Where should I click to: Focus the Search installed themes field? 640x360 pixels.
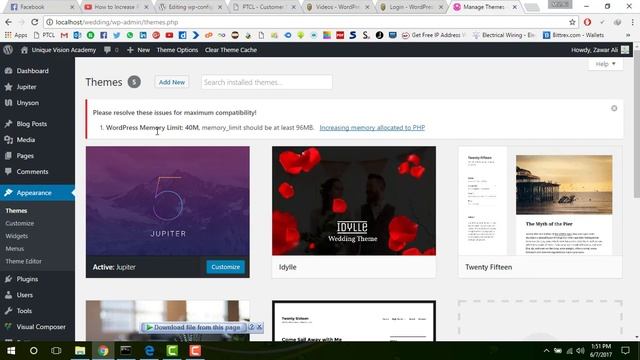[x=267, y=82]
